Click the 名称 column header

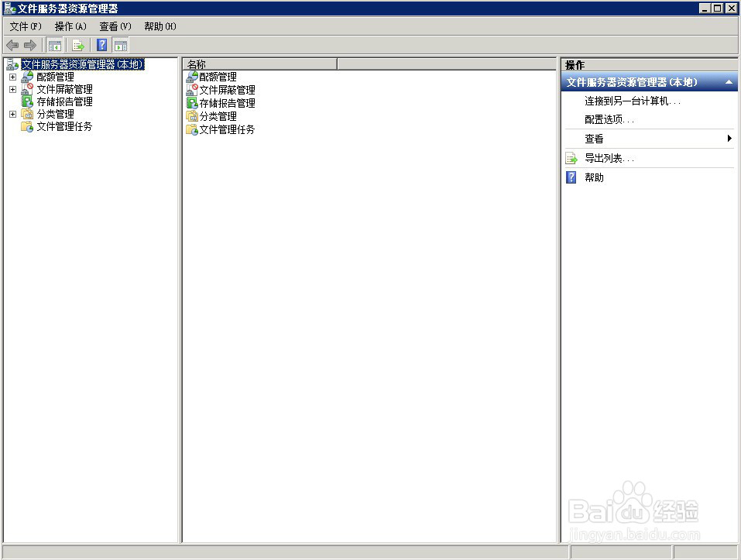(x=260, y=64)
